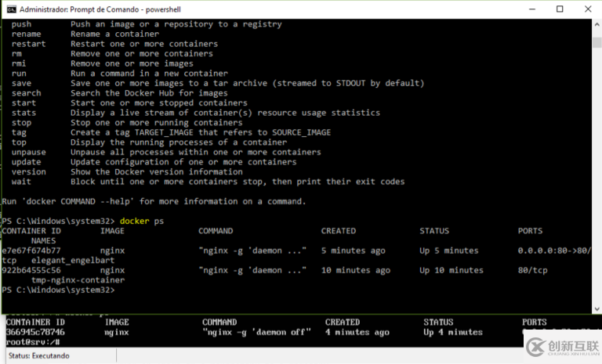
Task: Click the 'rmi' command entry
Action: [x=19, y=63]
